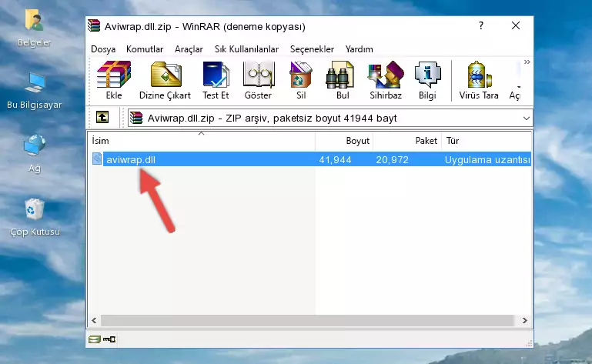This screenshot has height=364, width=592.
Task: Open the Bilgi info icon
Action: (x=427, y=80)
